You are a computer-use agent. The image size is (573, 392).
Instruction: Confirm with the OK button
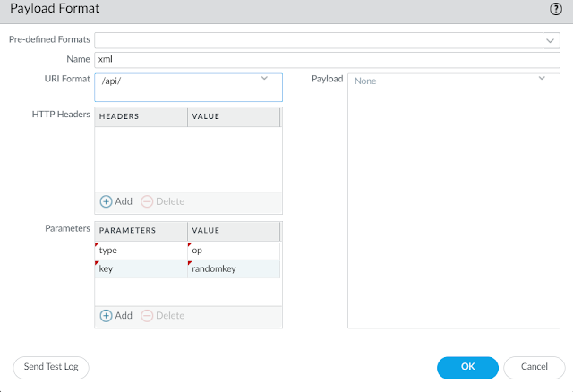coord(467,367)
